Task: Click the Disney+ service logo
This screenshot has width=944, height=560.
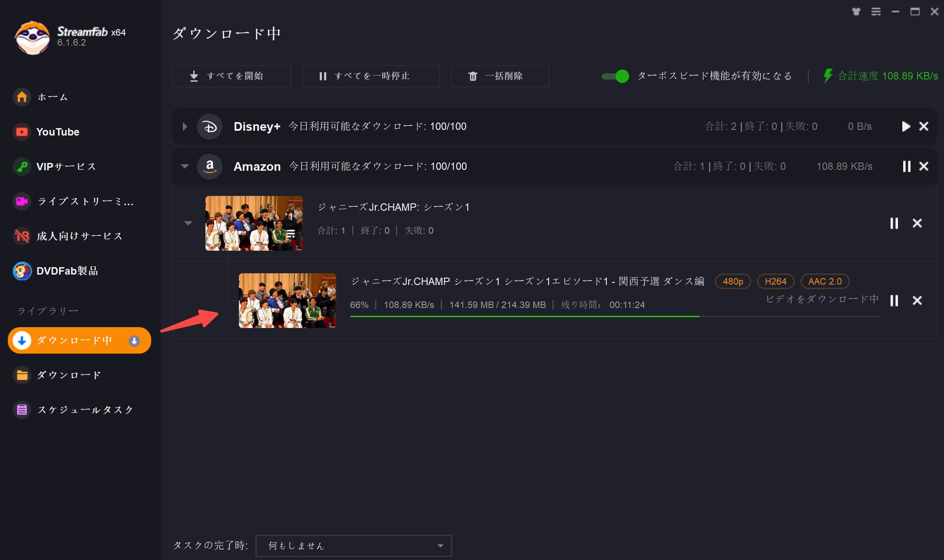Action: (210, 126)
